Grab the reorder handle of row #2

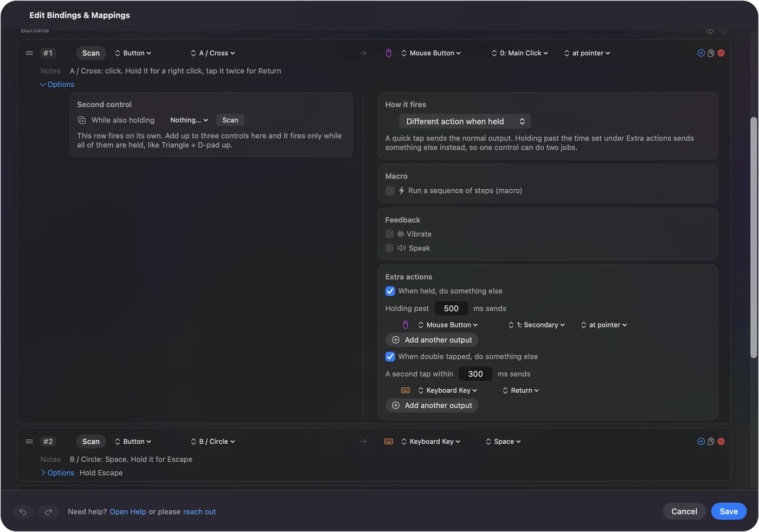pyautogui.click(x=29, y=441)
